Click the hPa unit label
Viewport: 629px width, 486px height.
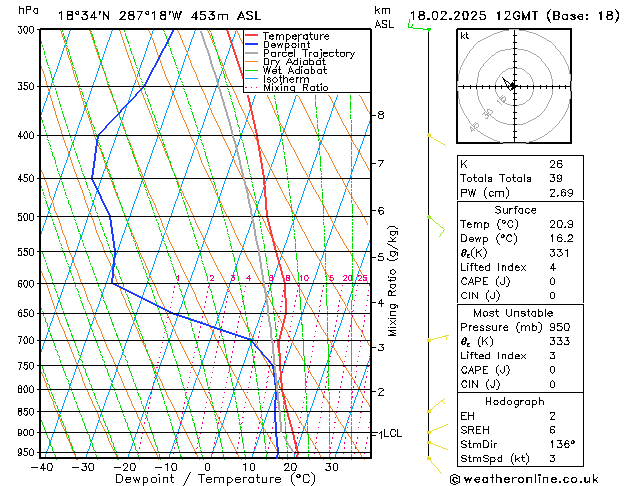coord(28,10)
